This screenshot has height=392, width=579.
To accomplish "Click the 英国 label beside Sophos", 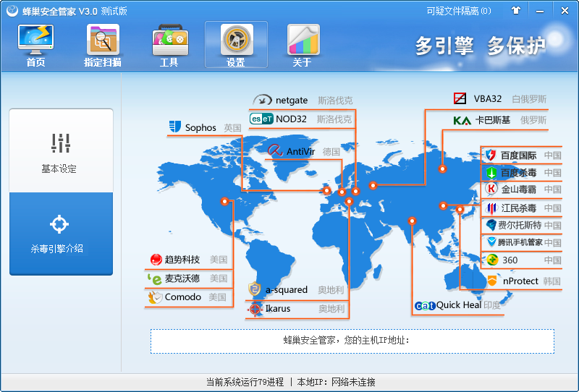I will (232, 128).
